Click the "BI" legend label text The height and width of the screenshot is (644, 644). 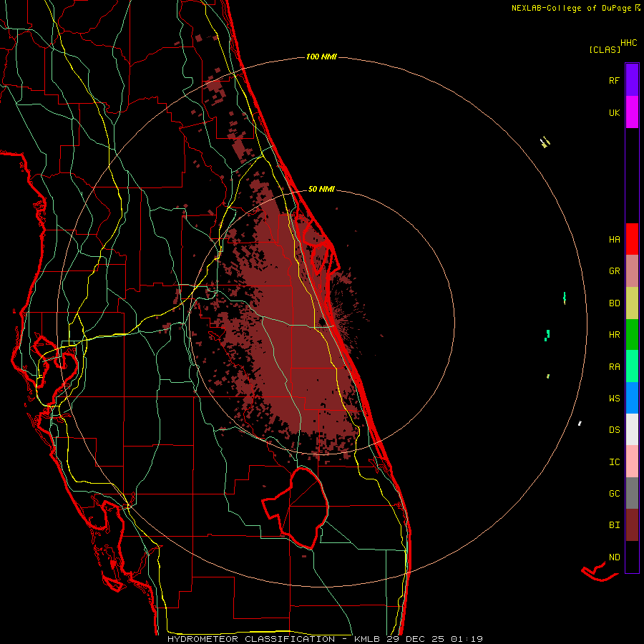[614, 525]
